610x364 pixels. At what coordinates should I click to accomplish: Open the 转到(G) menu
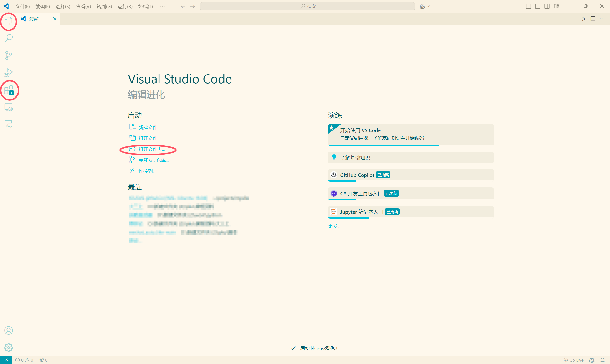click(x=104, y=6)
